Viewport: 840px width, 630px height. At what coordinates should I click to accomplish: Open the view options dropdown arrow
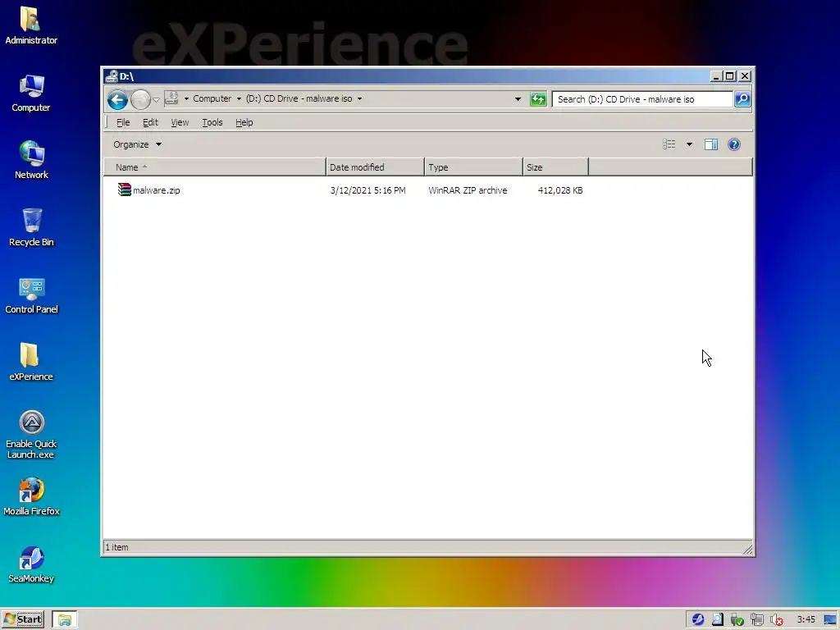(x=689, y=144)
